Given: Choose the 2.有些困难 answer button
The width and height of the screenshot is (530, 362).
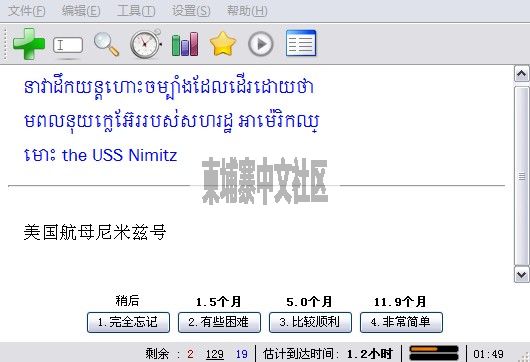Looking at the screenshot, I should 219,322.
